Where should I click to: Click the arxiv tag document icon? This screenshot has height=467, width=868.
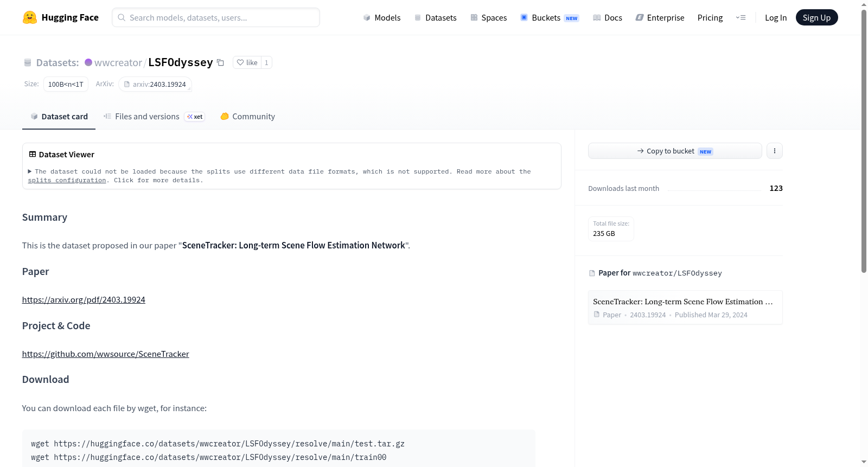127,84
